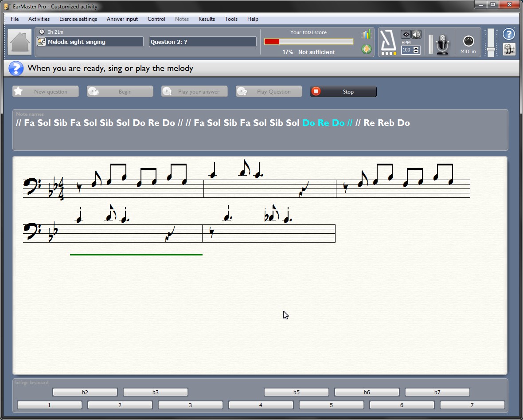Click the microphone input icon
Image resolution: width=523 pixels, height=420 pixels.
pyautogui.click(x=443, y=43)
